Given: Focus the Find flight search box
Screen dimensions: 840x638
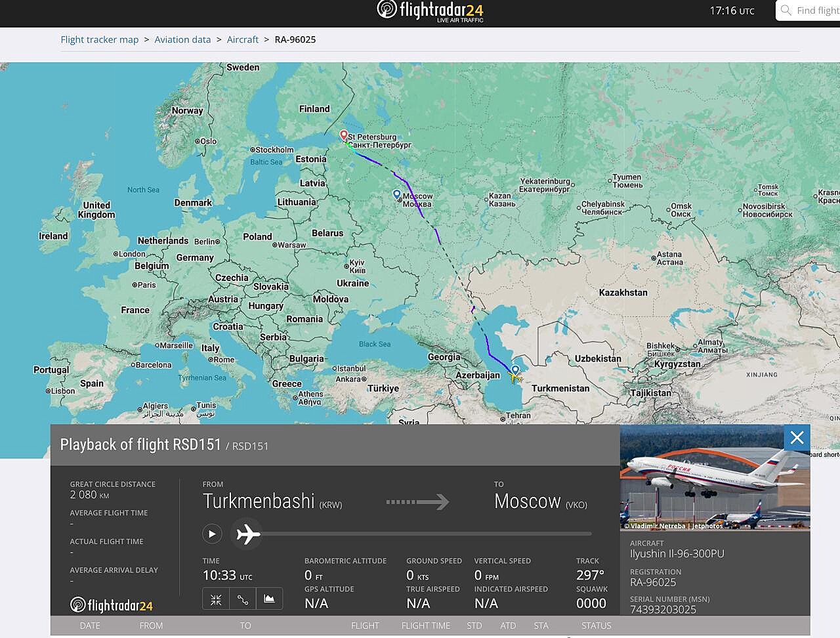Looking at the screenshot, I should click(x=808, y=11).
